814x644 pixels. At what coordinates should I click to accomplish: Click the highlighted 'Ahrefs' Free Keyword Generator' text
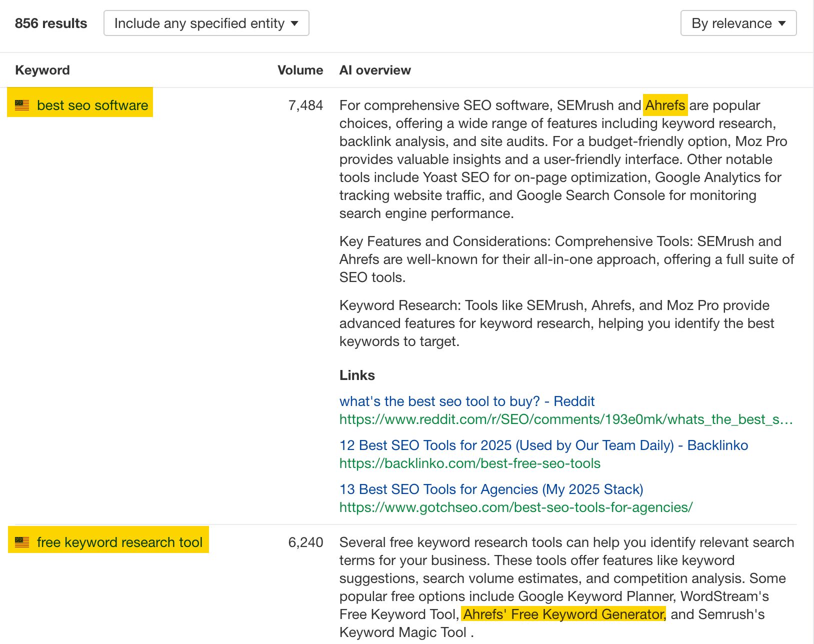pyautogui.click(x=562, y=614)
